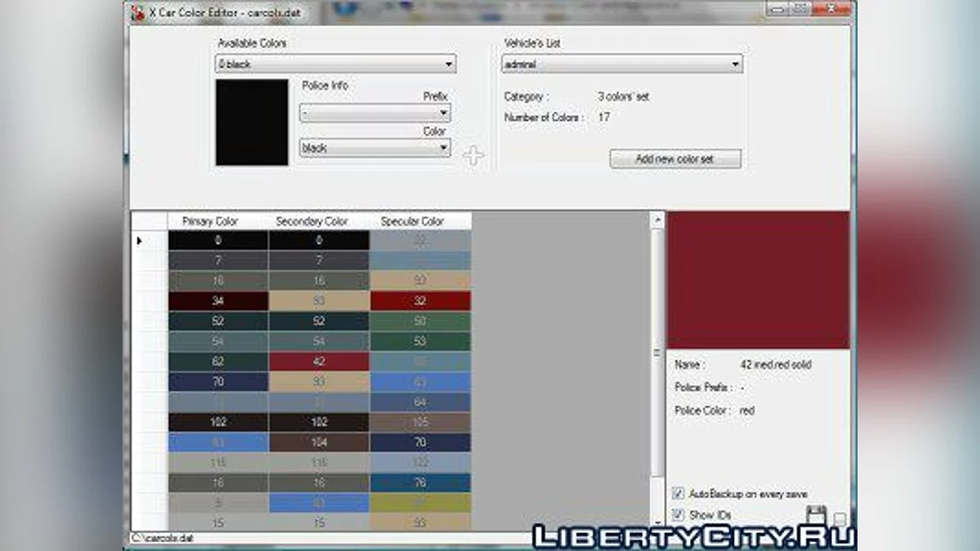Open the Available Colors dropdown

click(x=448, y=64)
